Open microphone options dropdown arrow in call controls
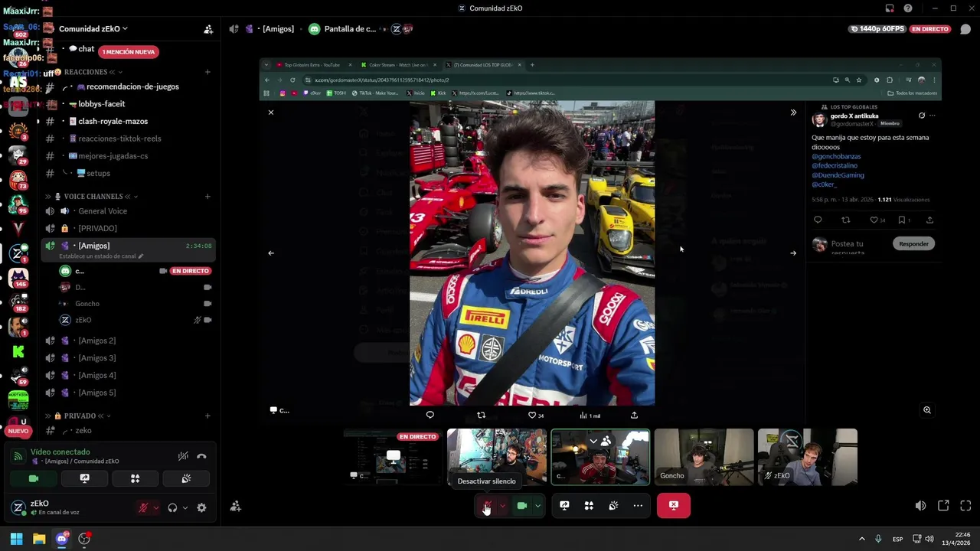This screenshot has height=551, width=980. [502, 505]
